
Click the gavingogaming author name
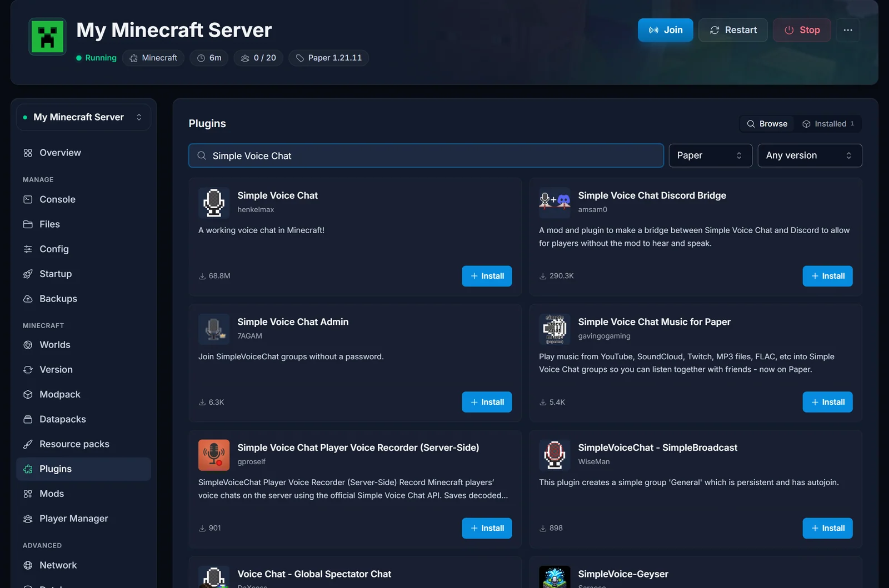tap(604, 336)
